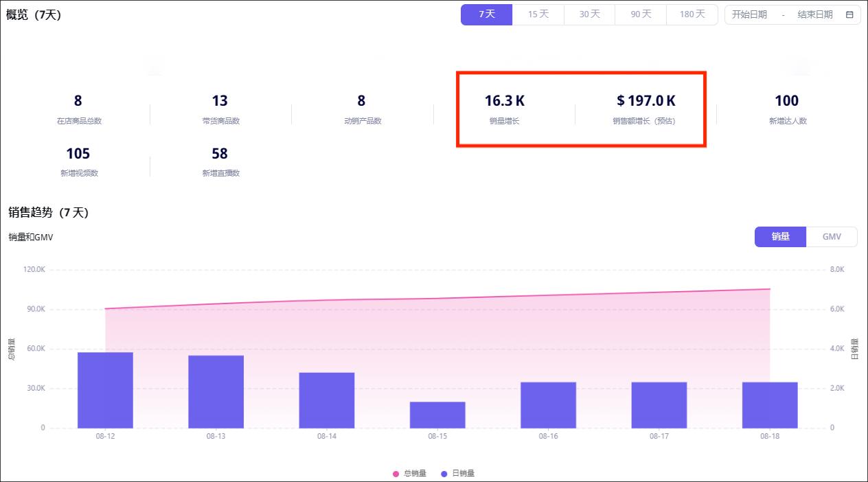Toggle the 总销量 legend label
The width and height of the screenshot is (868, 482).
pos(415,474)
